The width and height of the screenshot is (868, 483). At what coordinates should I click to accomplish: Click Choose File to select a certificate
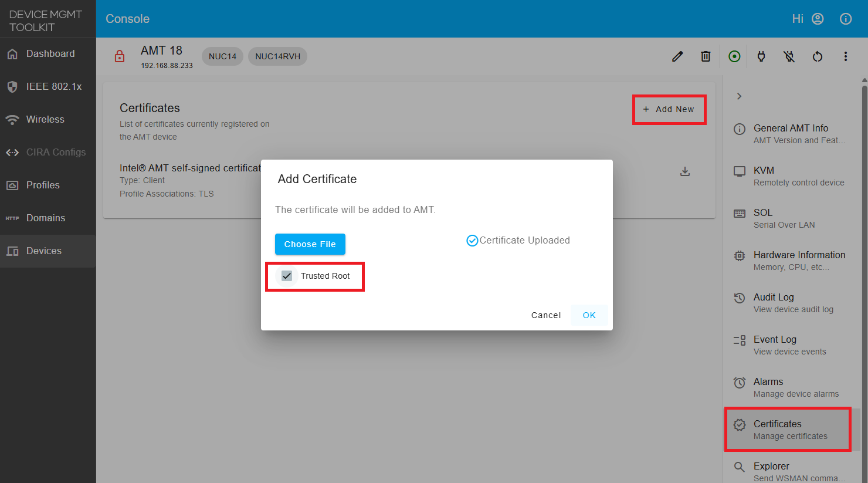[x=310, y=244]
